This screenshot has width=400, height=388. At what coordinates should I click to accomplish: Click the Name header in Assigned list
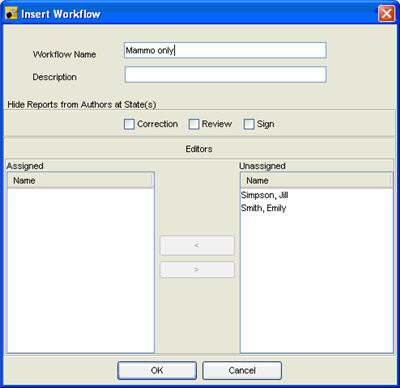point(80,181)
